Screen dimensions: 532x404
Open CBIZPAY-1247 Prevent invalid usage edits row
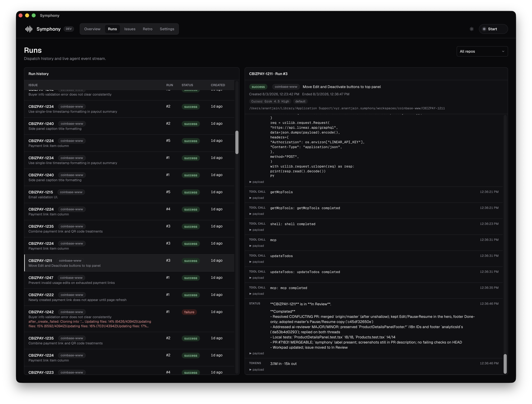[x=129, y=280]
